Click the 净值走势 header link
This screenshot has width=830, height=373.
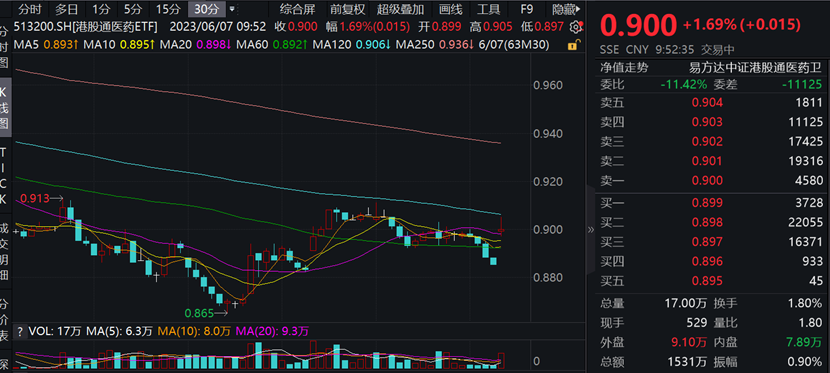click(x=624, y=68)
